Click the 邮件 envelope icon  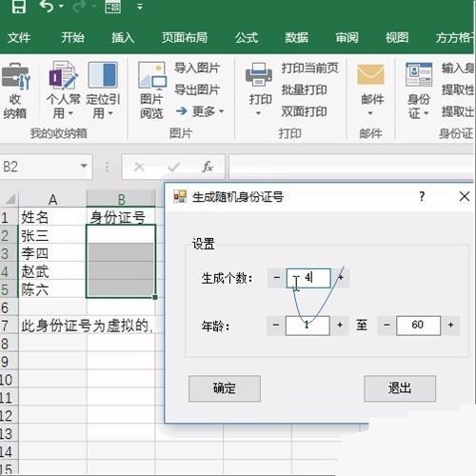point(370,74)
